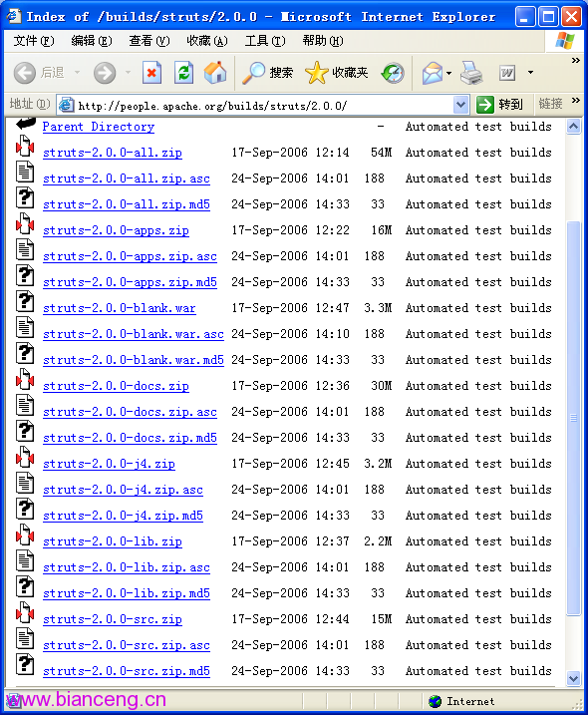588x715 pixels.
Task: Click the Print page icon
Action: click(x=471, y=73)
